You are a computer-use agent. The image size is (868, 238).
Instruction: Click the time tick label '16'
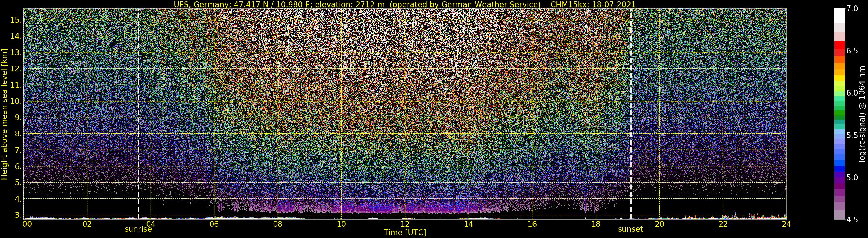coord(532,224)
